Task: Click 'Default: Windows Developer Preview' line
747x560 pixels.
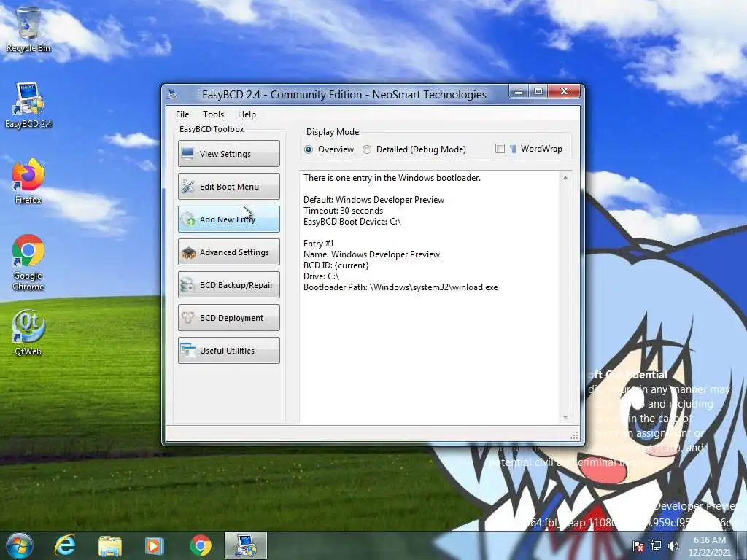Action: tap(373, 200)
